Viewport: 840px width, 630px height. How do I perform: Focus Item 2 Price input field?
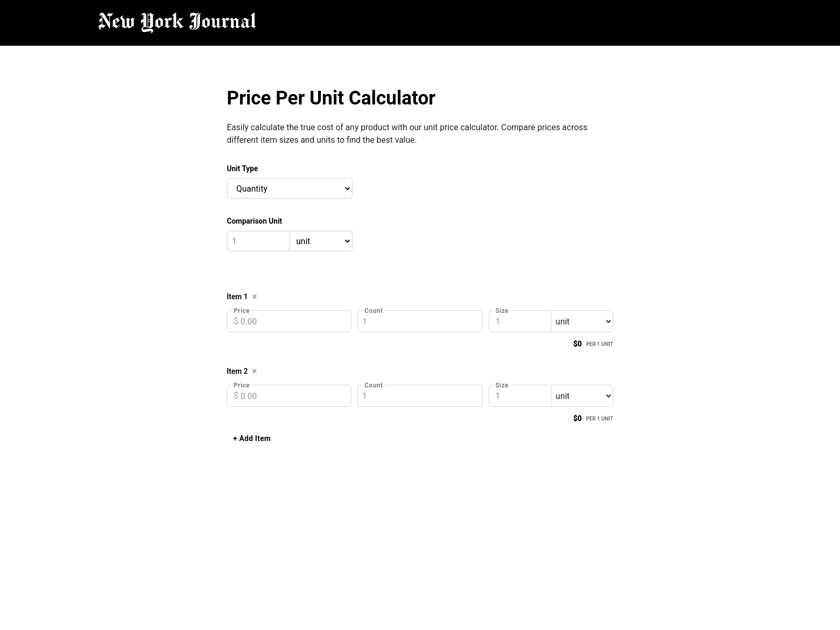pyautogui.click(x=289, y=396)
